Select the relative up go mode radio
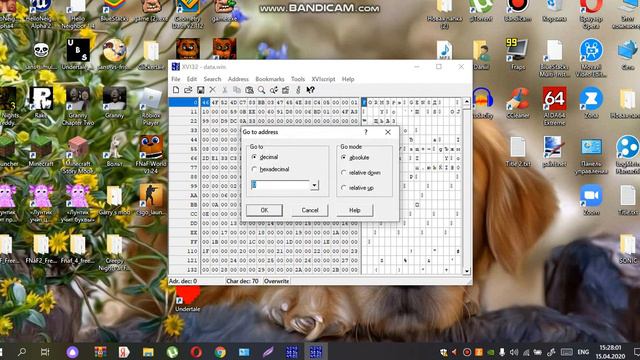The image size is (640, 360). [344, 188]
